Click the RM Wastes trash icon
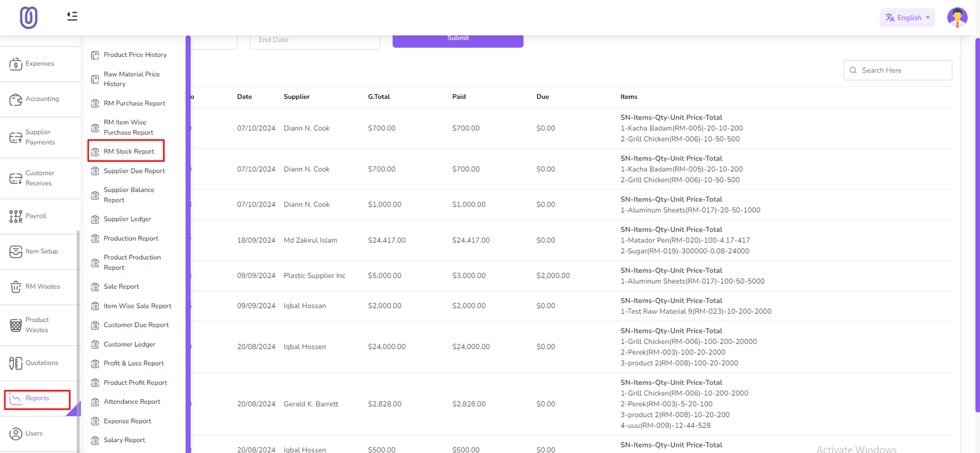Viewport: 980px width, 453px height. click(16, 287)
